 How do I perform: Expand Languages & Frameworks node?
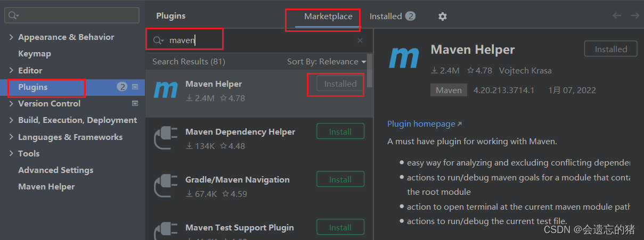tap(12, 137)
